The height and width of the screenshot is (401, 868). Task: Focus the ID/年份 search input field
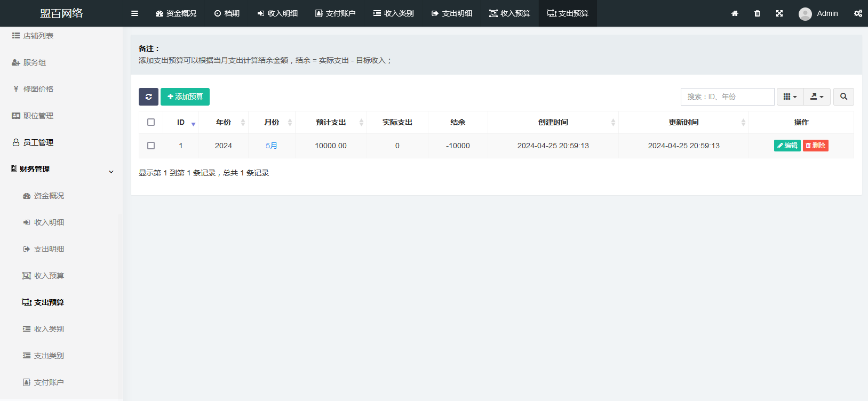click(727, 97)
